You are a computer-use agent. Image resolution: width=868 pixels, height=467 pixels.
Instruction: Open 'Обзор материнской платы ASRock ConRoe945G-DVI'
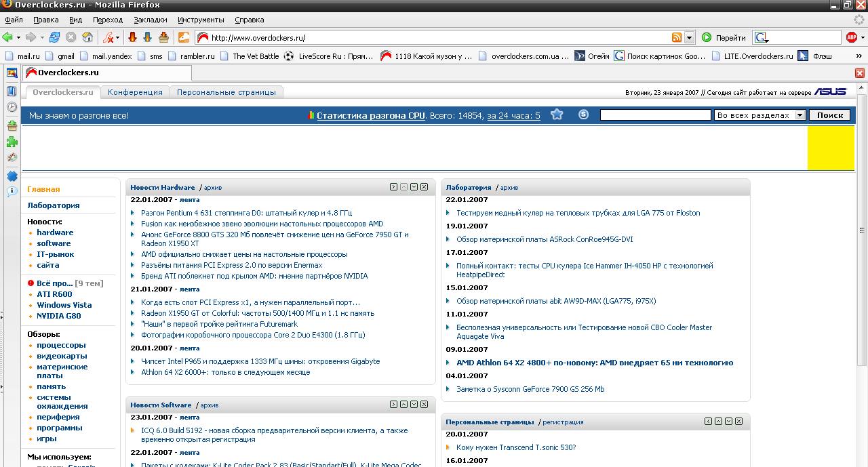[545, 239]
